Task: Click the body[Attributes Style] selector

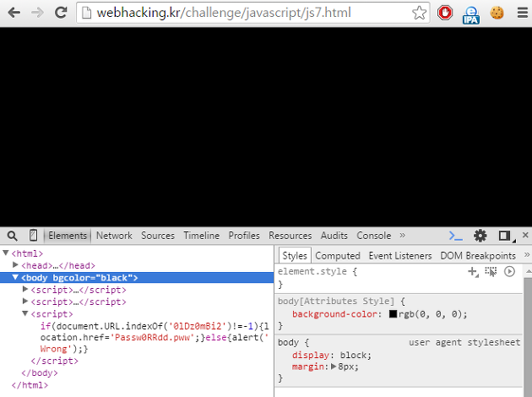Action: [336, 301]
